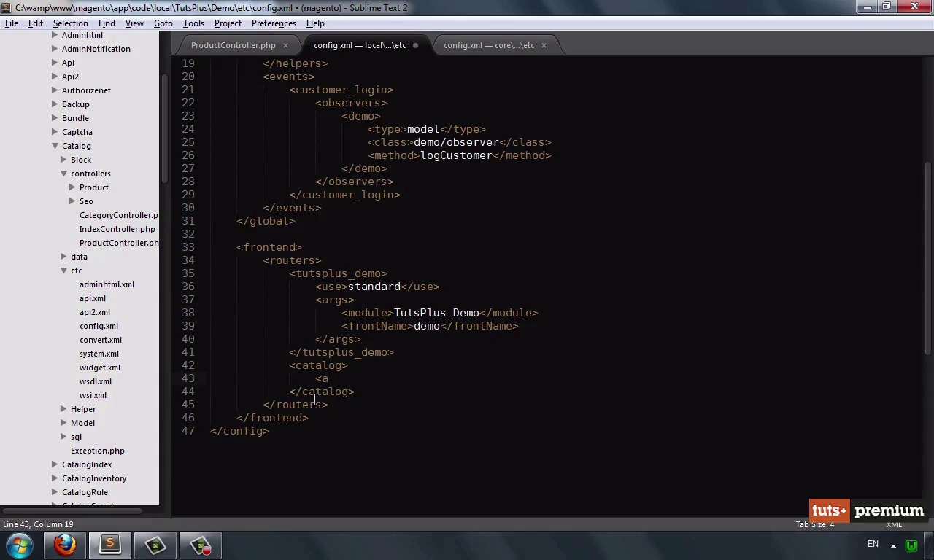Screen dimensions: 934x560
Task: Open Exception.php in sidebar
Action: (x=98, y=451)
